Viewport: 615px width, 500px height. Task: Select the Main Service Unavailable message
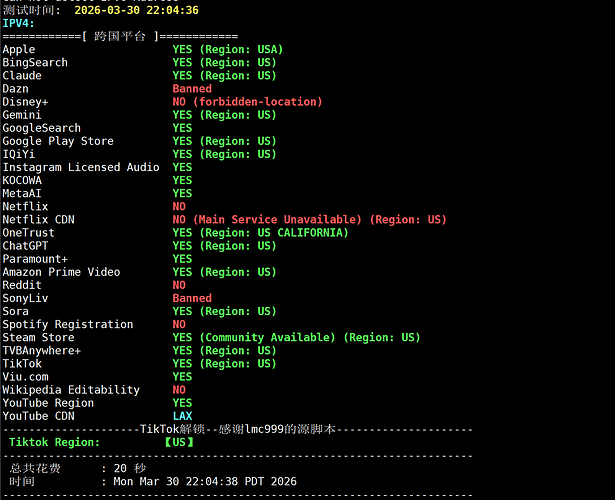point(277,220)
